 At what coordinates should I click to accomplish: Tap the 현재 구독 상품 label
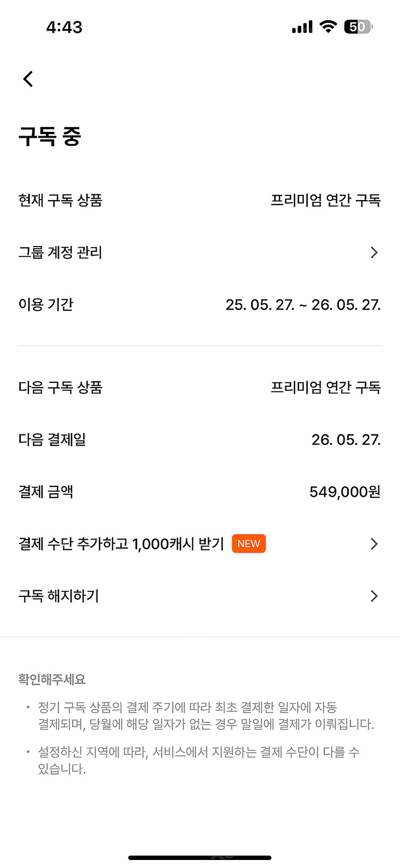pos(60,200)
